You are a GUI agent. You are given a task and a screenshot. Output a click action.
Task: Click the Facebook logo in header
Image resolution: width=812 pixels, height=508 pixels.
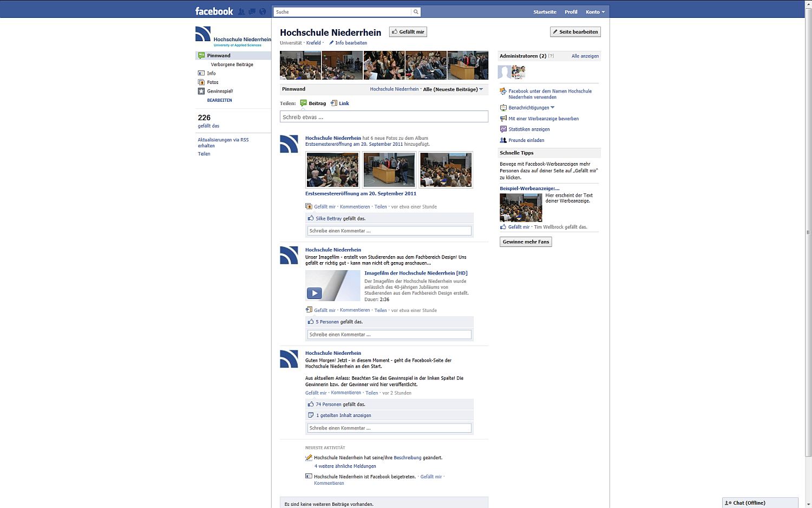pyautogui.click(x=214, y=11)
